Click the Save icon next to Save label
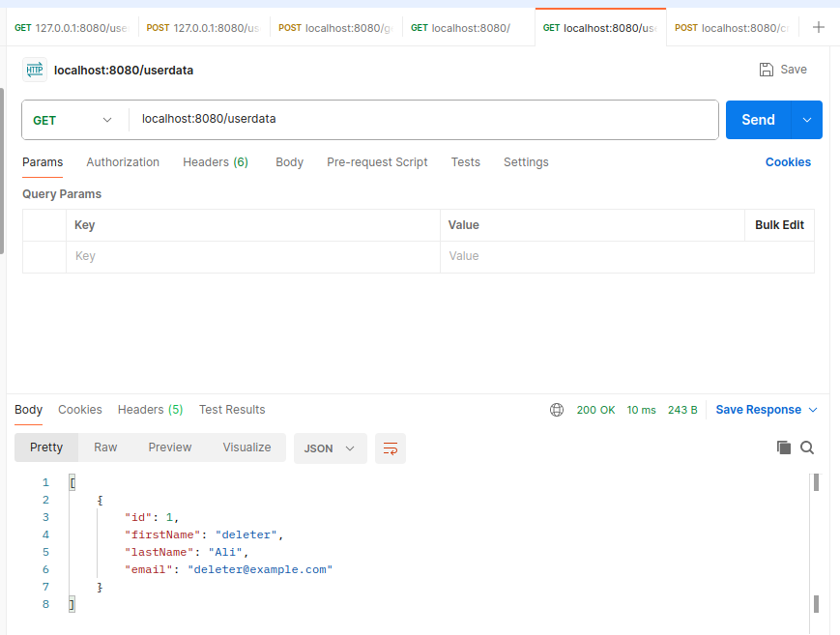840x635 pixels. pyautogui.click(x=764, y=69)
